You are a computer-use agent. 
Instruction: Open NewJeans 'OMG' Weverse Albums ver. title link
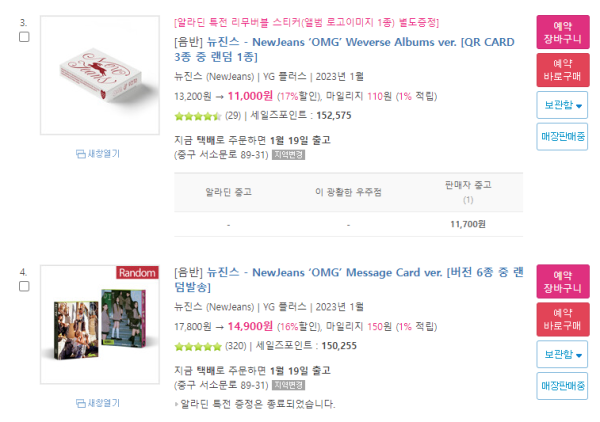344,49
